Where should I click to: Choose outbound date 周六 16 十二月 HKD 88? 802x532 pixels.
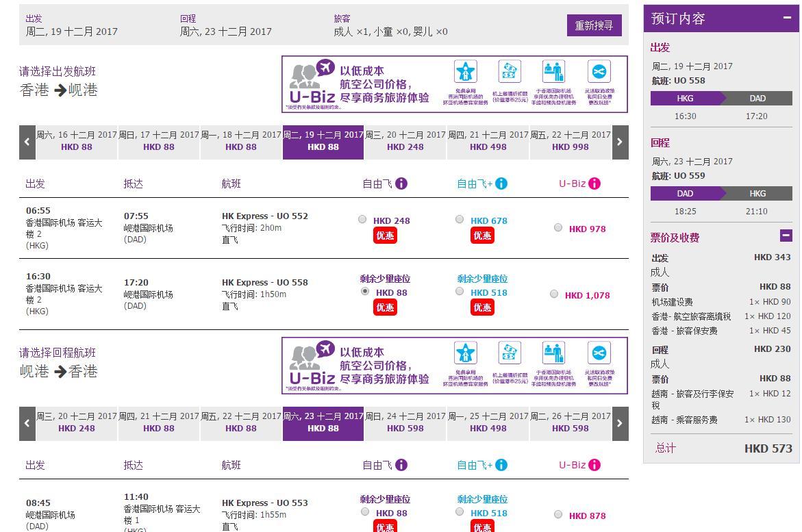[x=77, y=142]
